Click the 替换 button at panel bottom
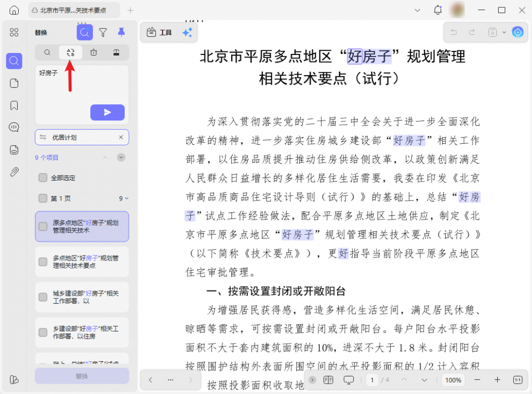The height and width of the screenshot is (394, 532). 82,376
